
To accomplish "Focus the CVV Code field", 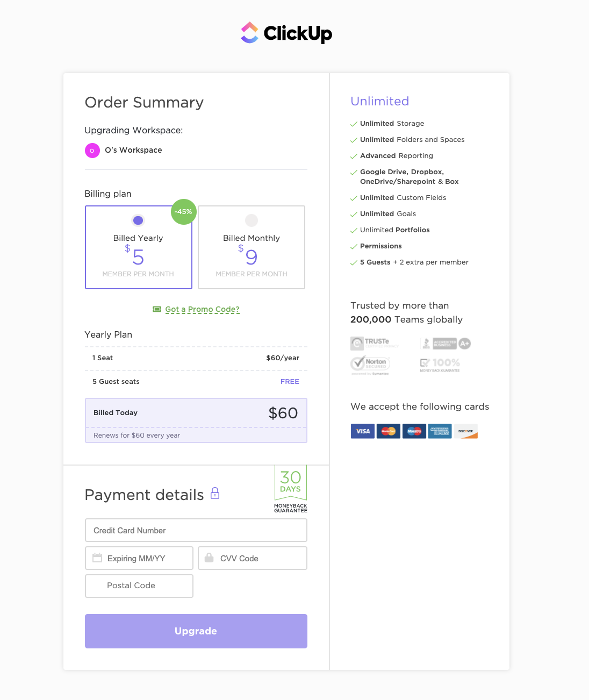I will (253, 558).
